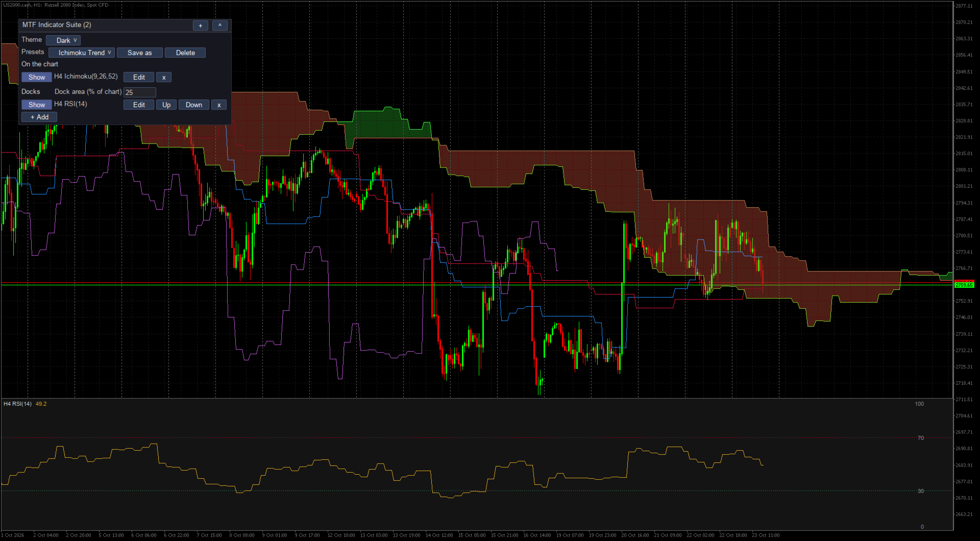
Task: Collapse the MTF Indicator Suite panel
Action: tap(220, 26)
